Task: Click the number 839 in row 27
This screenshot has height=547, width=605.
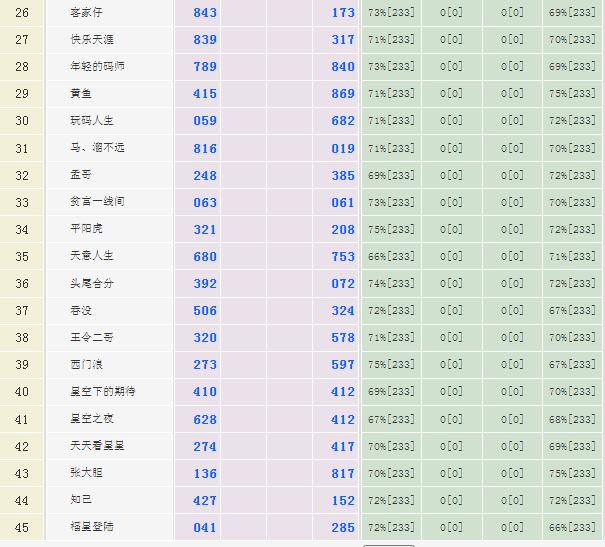Action: 205,40
